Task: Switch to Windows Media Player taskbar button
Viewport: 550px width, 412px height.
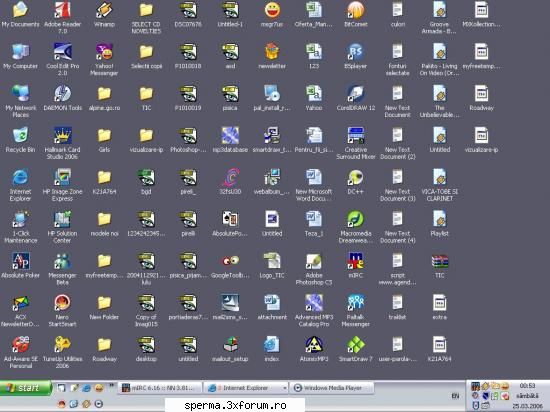Action: click(x=332, y=388)
